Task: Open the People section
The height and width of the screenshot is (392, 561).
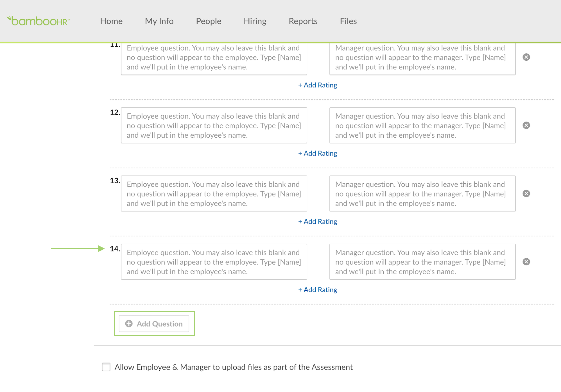Action: pos(209,21)
